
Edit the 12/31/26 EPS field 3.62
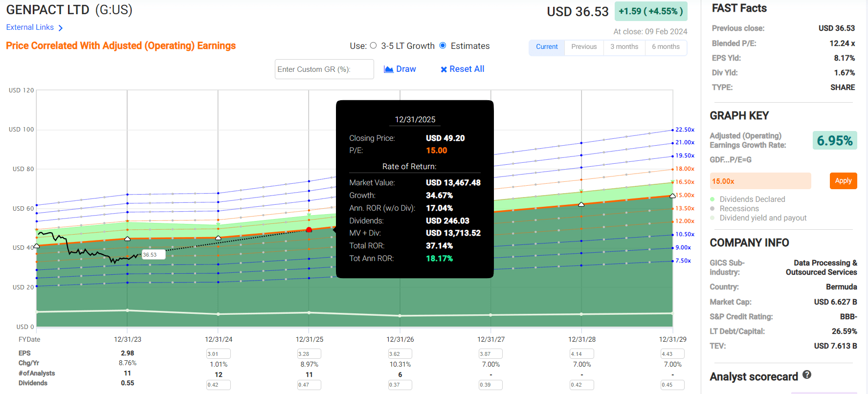[400, 354]
